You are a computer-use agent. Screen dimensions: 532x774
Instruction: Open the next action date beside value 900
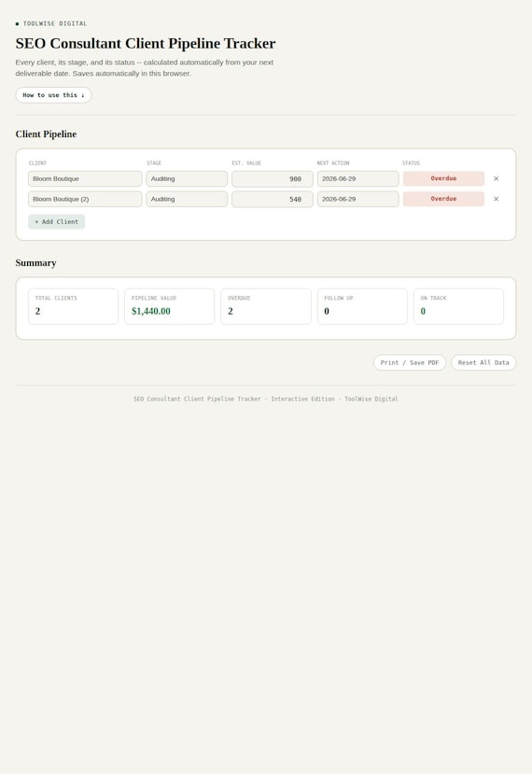(357, 178)
